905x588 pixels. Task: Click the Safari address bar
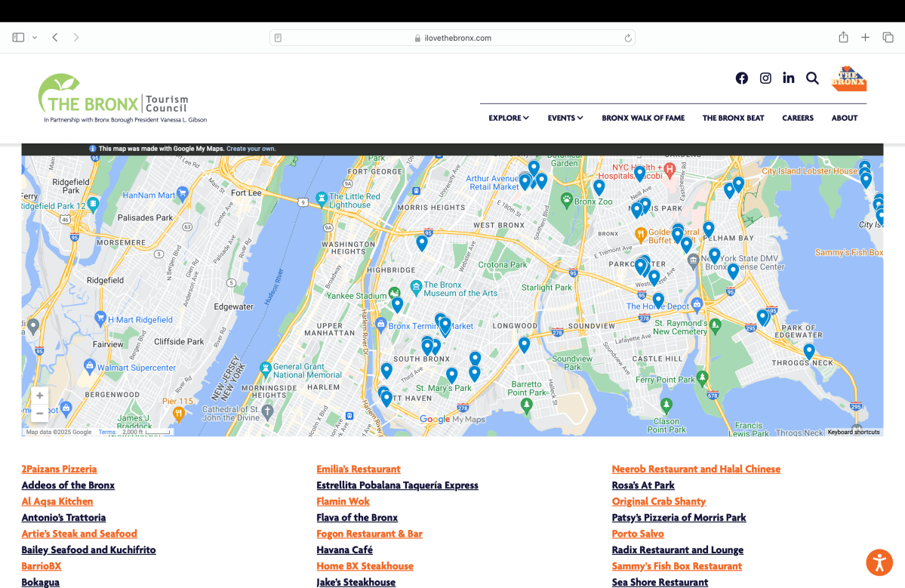[x=453, y=38]
